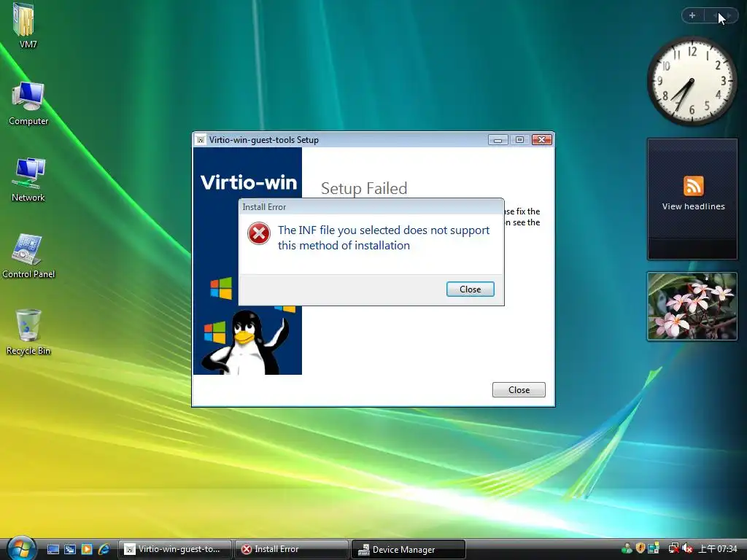The width and height of the screenshot is (747, 560).
Task: Click the sidebar next gadgets arrow
Action: [x=729, y=16]
